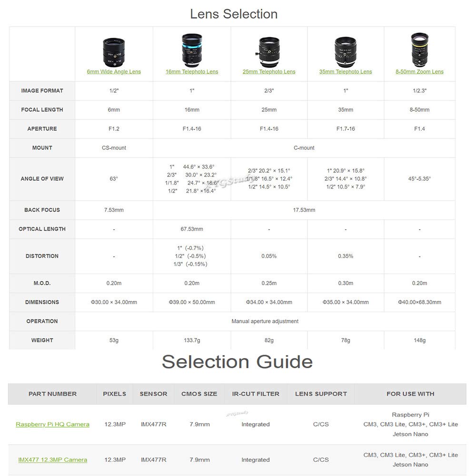This screenshot has width=476, height=476.
Task: Click the Selection Guide heading
Action: point(237,362)
